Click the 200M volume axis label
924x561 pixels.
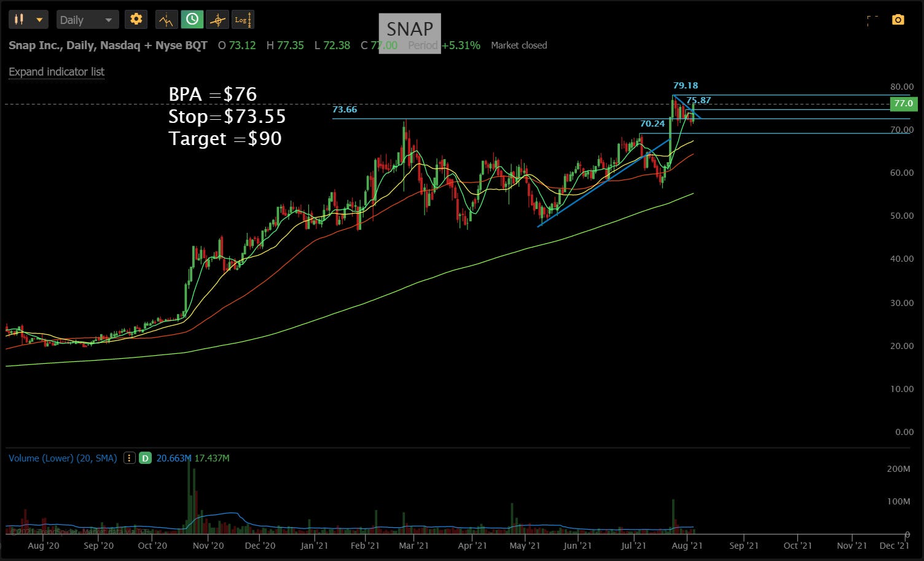pyautogui.click(x=898, y=469)
